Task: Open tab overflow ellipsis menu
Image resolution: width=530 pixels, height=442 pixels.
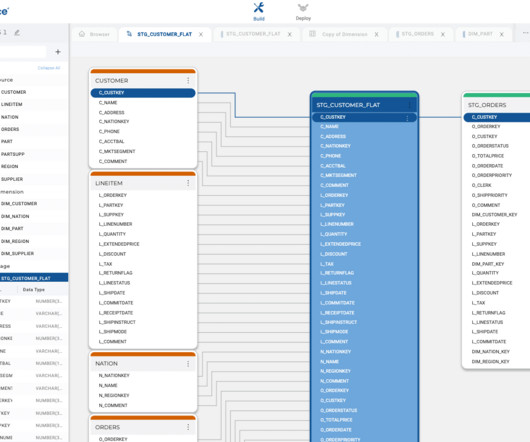Action: pos(525,33)
